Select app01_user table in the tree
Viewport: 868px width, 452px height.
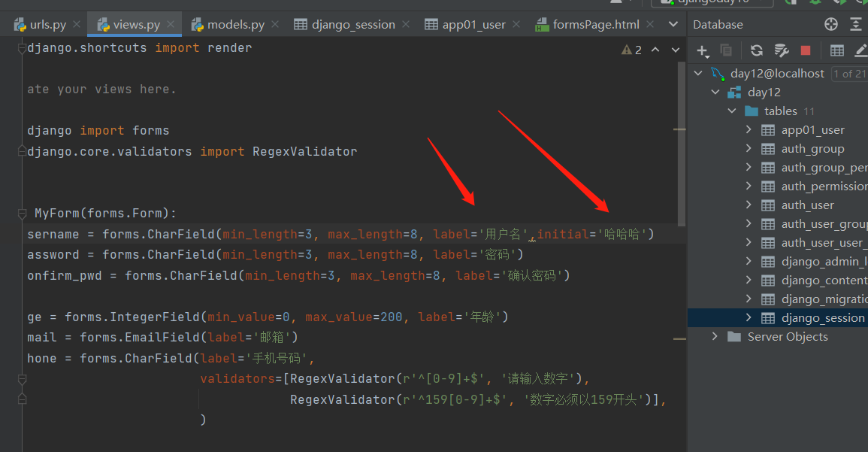point(812,130)
